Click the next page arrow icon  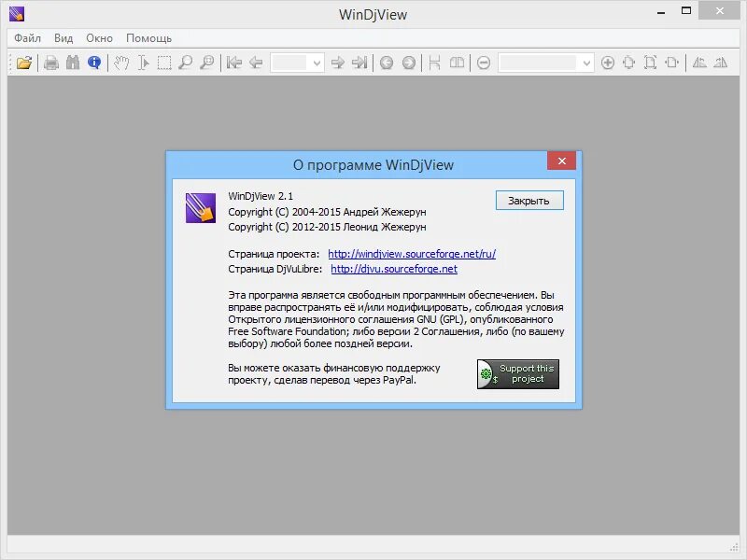click(337, 63)
